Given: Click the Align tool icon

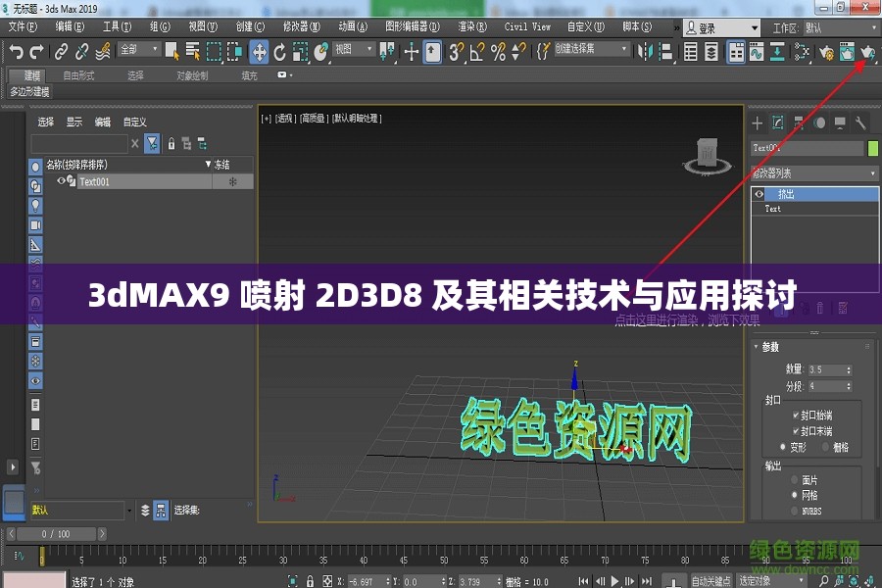Looking at the screenshot, I should 665,52.
